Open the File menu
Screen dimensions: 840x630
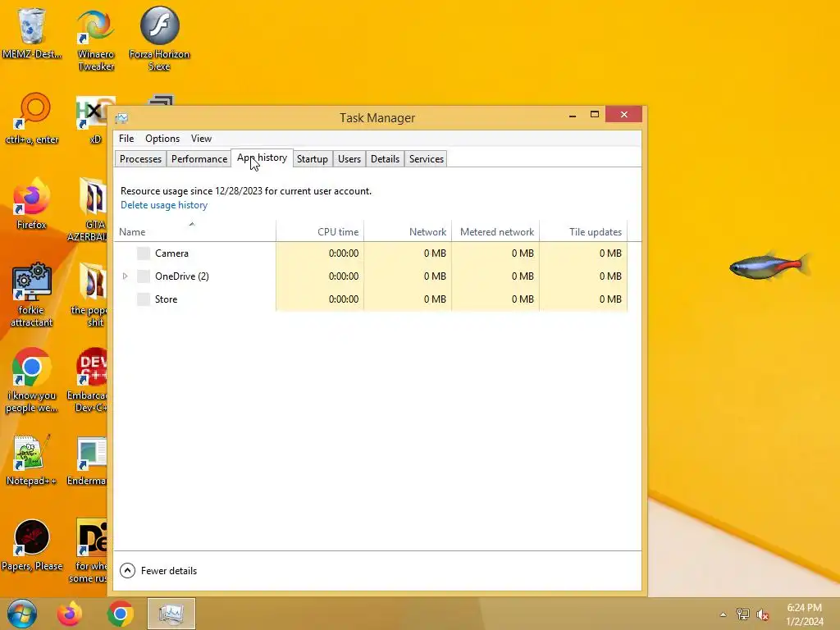pos(126,139)
